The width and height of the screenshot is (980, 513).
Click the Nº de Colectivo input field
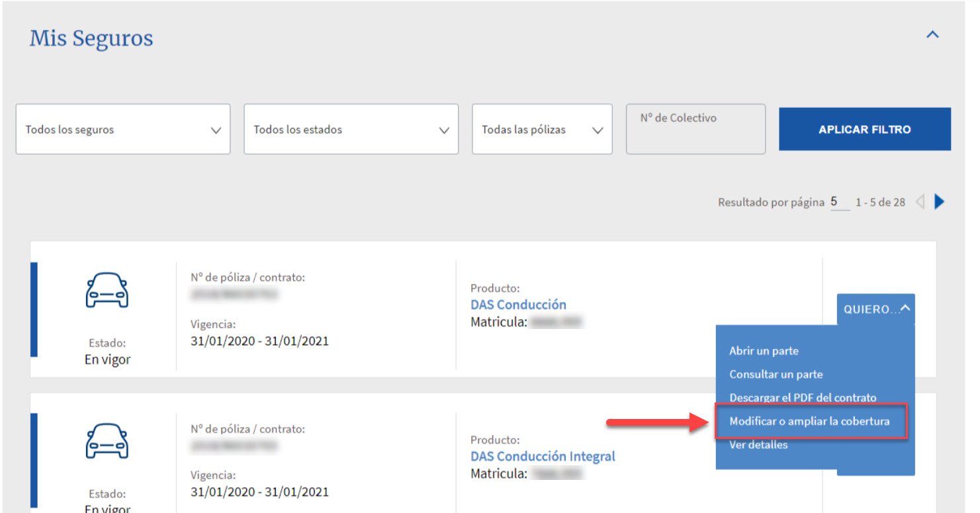tap(695, 130)
